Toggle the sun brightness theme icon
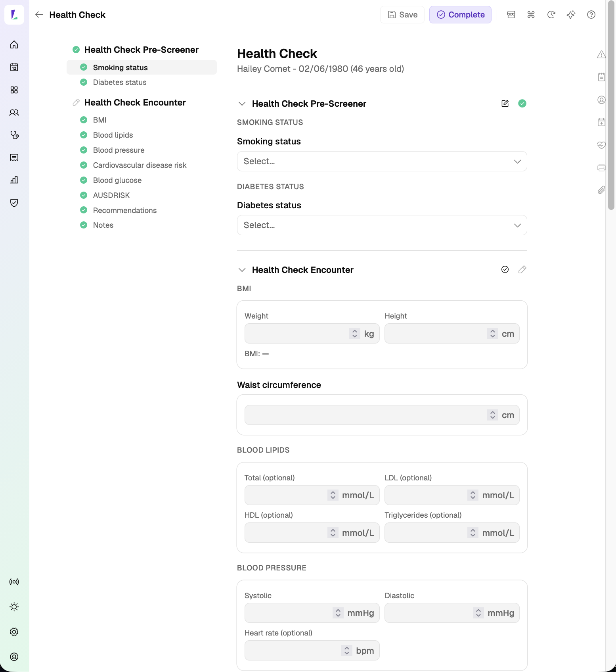The height and width of the screenshot is (672, 616). (14, 607)
